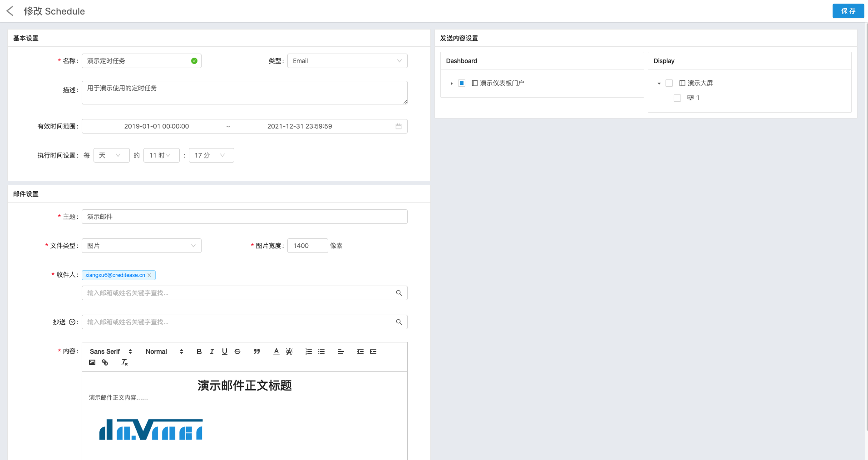Viewport: 868px width, 460px height.
Task: Open the text color picker
Action: (276, 351)
